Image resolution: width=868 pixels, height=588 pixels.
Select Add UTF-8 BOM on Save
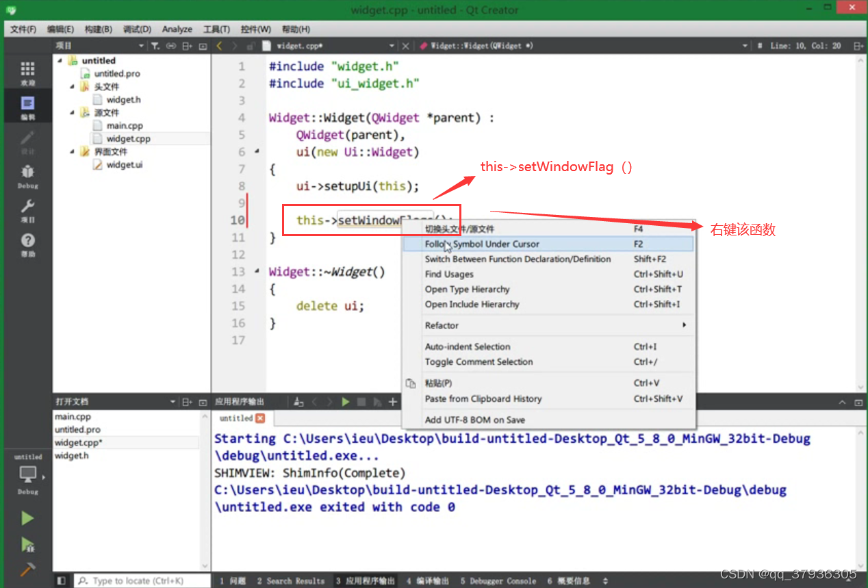tap(548, 420)
